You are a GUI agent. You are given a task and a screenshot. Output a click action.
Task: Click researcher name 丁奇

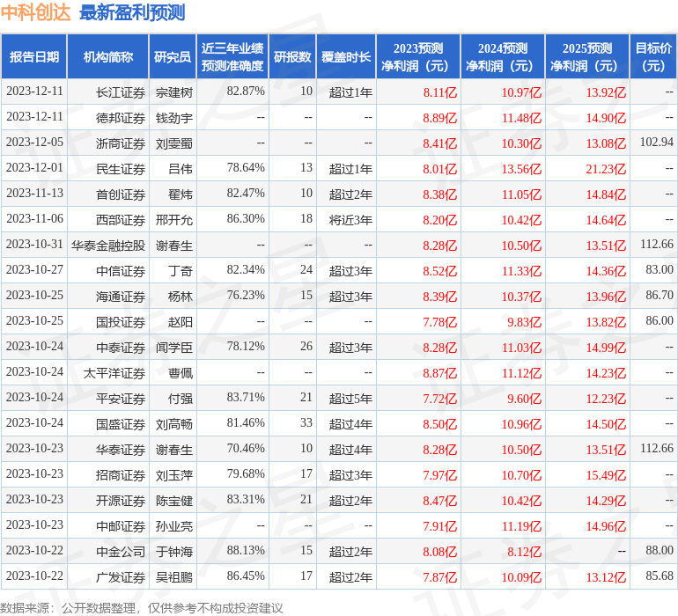coord(181,271)
